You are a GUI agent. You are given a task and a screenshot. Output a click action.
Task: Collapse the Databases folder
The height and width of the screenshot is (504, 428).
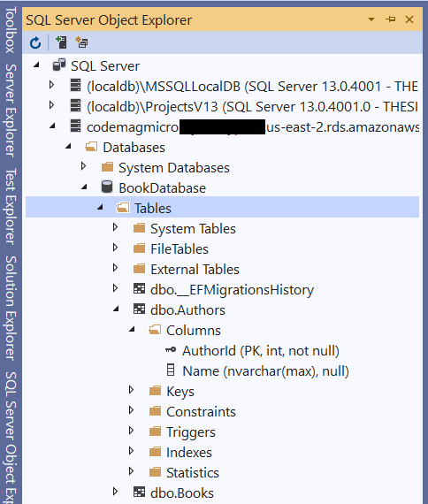(x=68, y=146)
